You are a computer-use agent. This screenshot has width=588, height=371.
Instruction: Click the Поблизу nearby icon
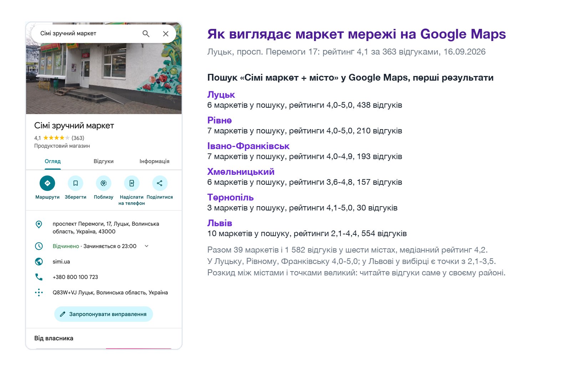[103, 183]
